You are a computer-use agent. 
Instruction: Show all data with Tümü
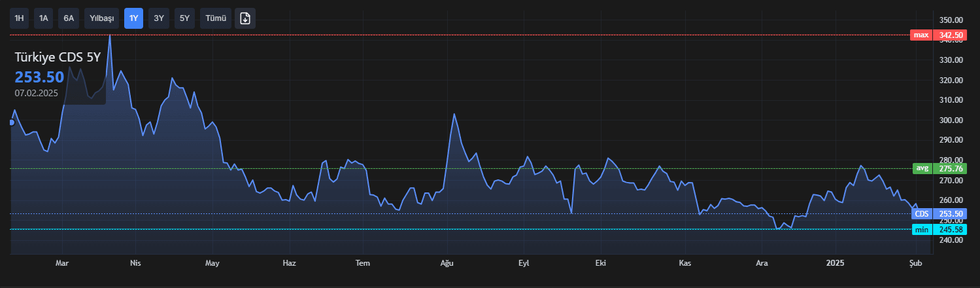coord(216,18)
